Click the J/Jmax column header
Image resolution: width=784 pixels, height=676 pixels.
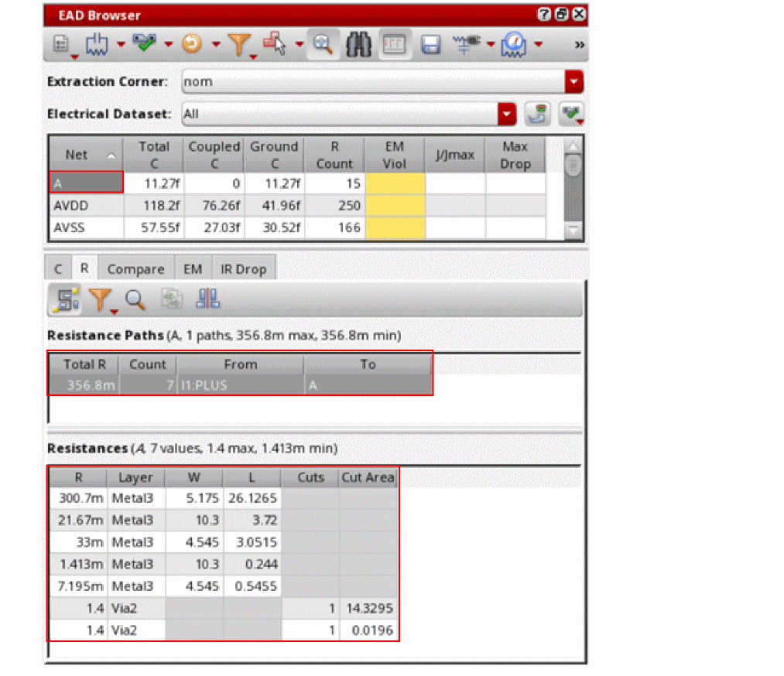click(455, 155)
